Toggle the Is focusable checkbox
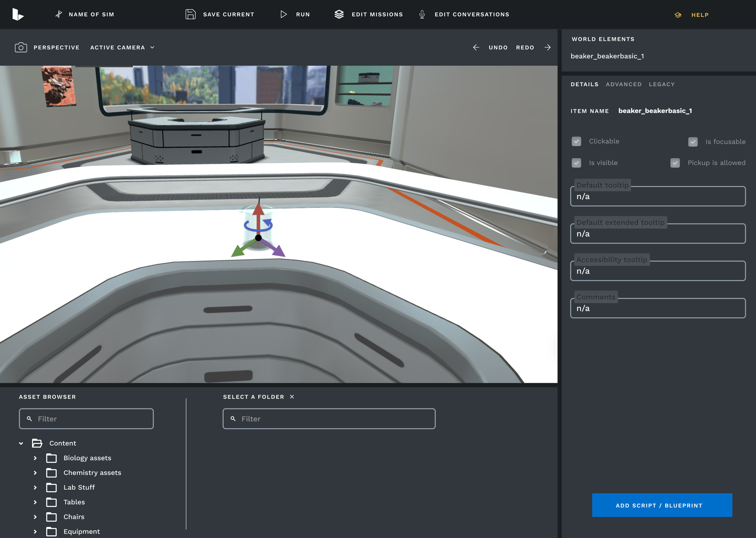The image size is (756, 538). tap(693, 142)
